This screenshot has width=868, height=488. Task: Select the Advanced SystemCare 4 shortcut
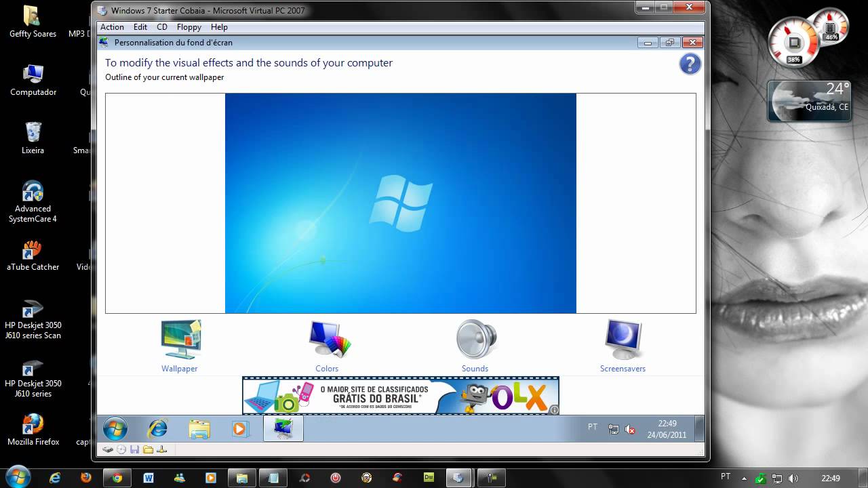[x=33, y=201]
